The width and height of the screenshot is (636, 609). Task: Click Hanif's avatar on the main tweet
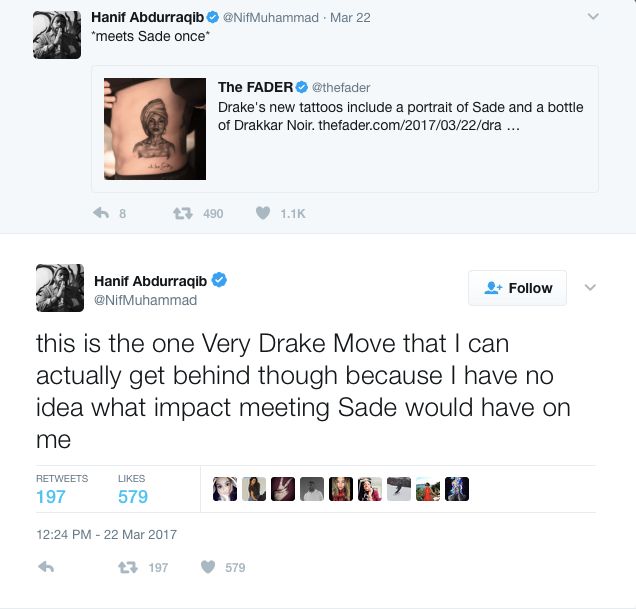(58, 287)
